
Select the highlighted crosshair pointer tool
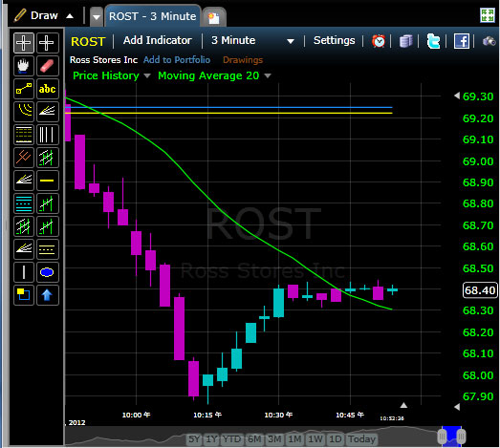click(x=24, y=43)
